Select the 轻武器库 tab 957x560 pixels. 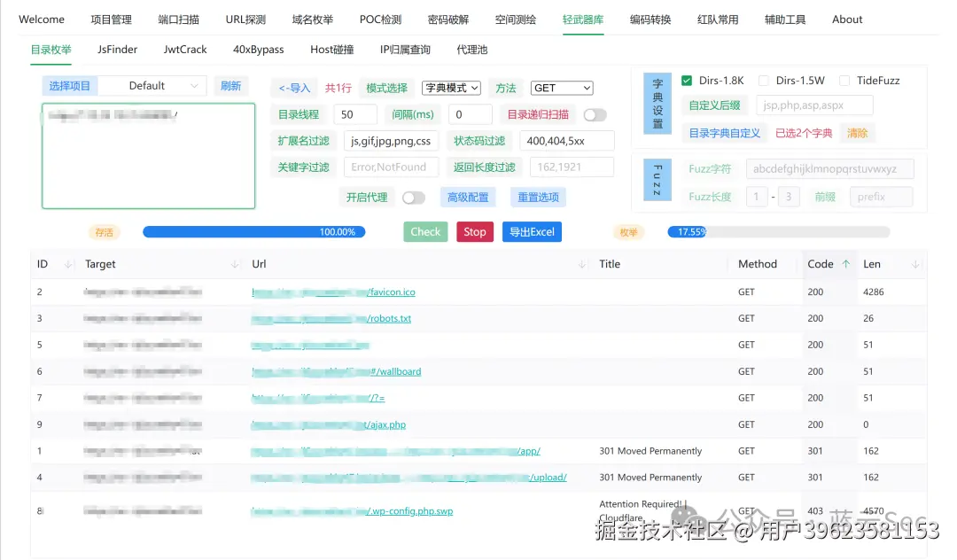tap(583, 19)
